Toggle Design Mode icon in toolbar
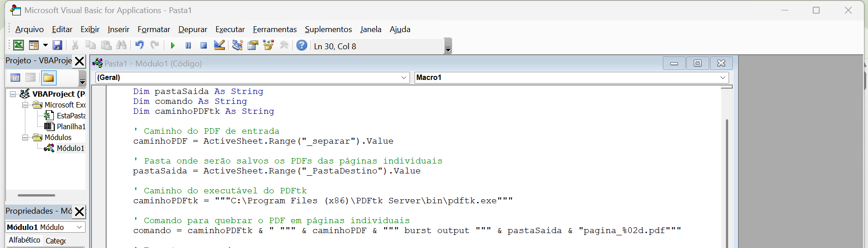Image resolution: width=868 pixels, height=248 pixels. click(219, 45)
